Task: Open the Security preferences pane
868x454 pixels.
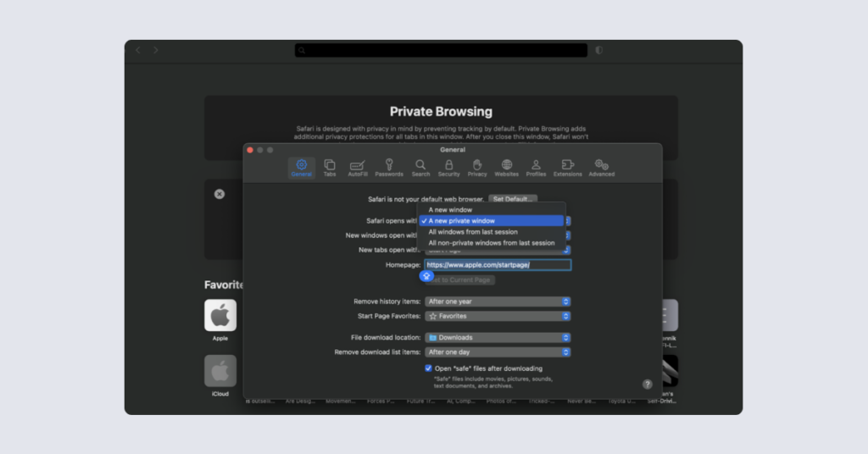Action: (x=449, y=168)
